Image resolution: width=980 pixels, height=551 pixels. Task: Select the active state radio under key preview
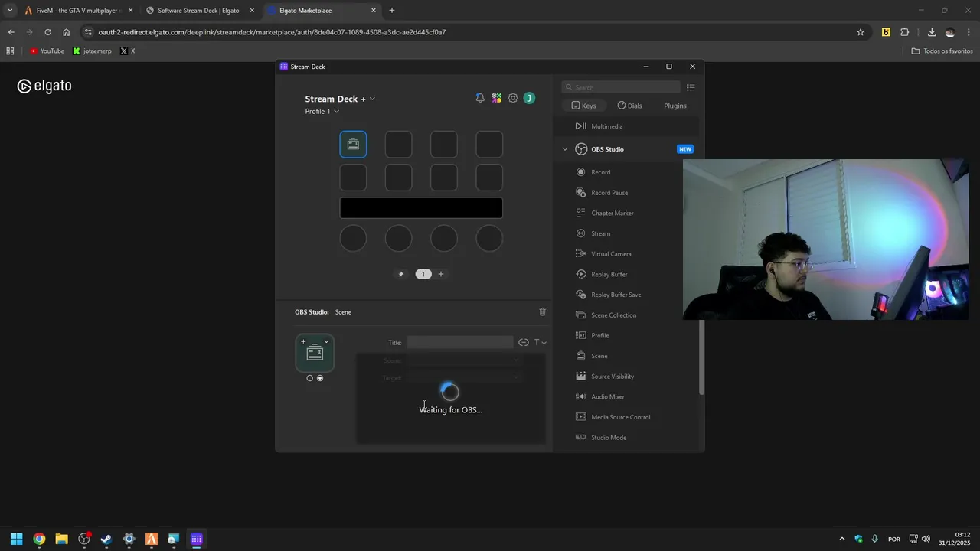pos(320,378)
